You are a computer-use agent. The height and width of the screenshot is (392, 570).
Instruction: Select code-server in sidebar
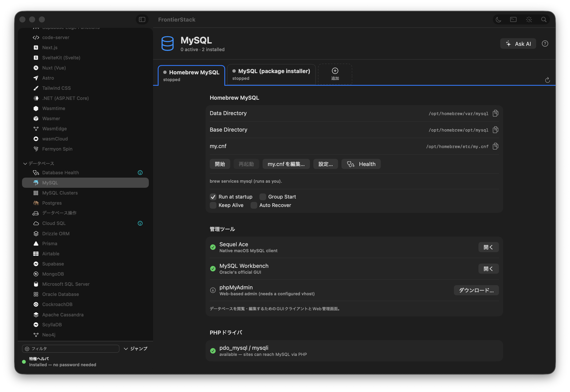coord(85,37)
